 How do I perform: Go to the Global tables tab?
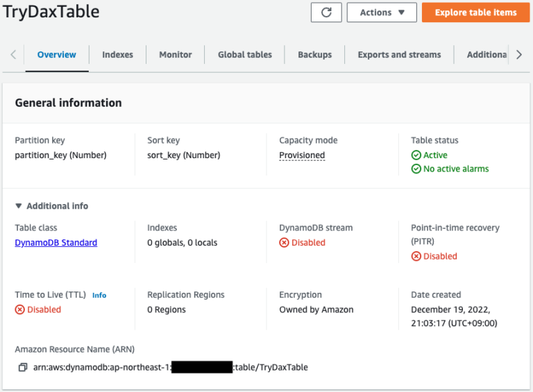click(x=244, y=55)
